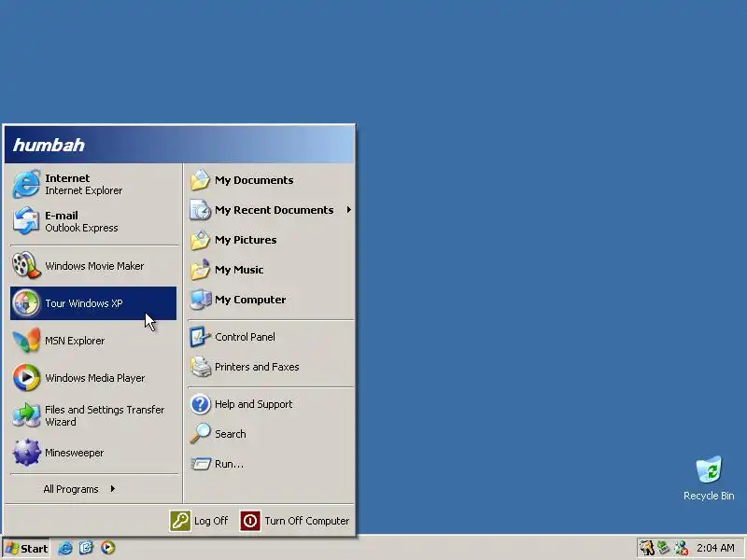Click the Recycle Bin label text
Viewport: 747px width, 560px height.
click(709, 496)
